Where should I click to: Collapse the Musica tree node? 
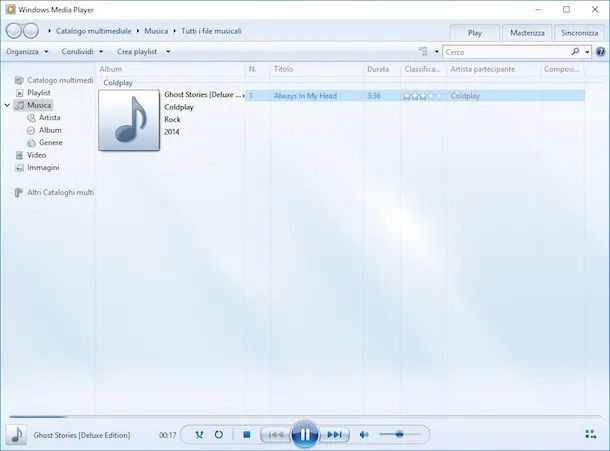[7, 105]
